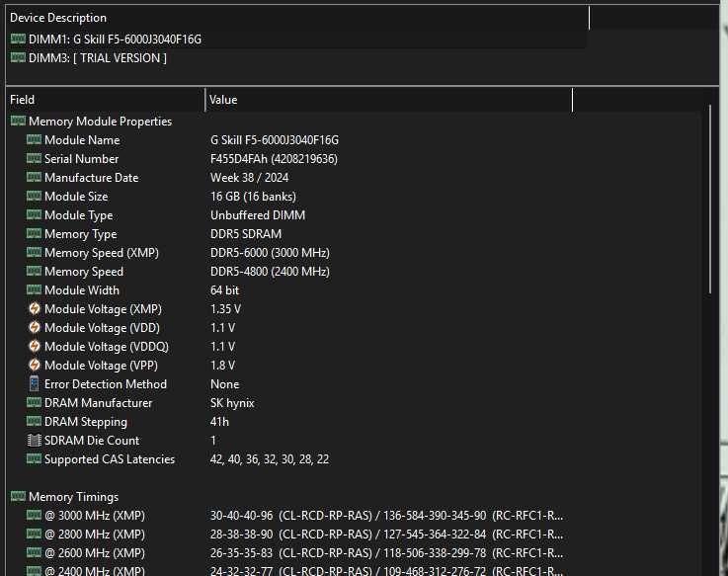728x576 pixels.
Task: Click the DRAM Manufacturer row icon
Action: tap(34, 402)
